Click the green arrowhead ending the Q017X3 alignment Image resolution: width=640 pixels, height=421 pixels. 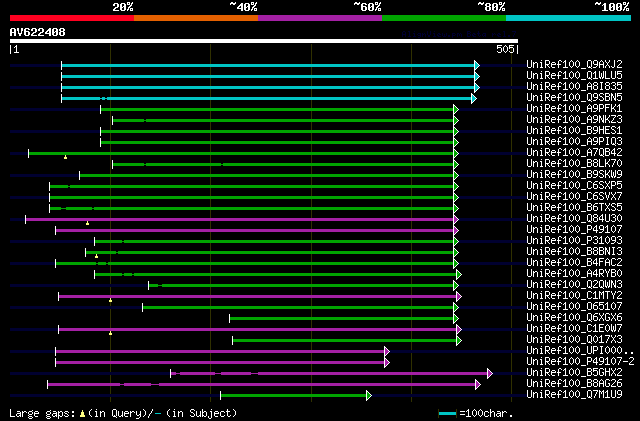click(459, 341)
